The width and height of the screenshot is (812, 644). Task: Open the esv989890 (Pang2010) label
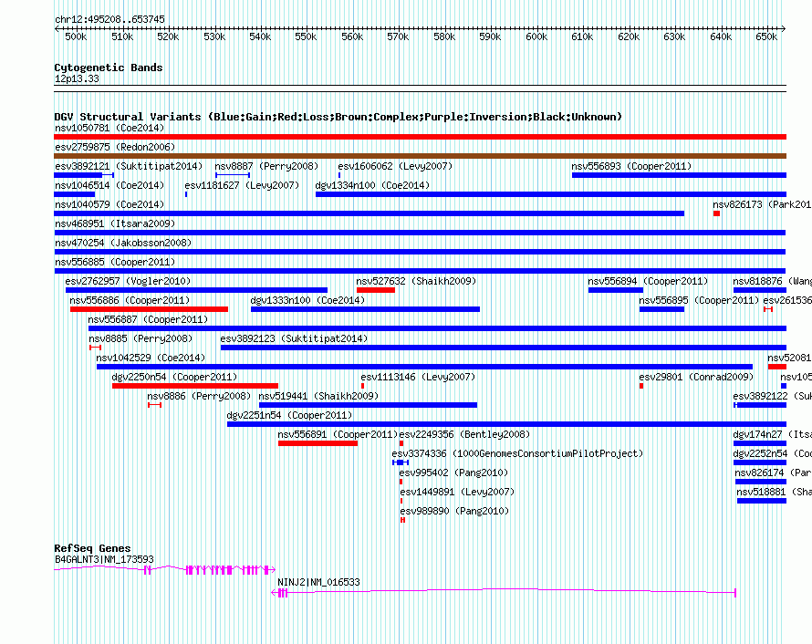tap(454, 511)
